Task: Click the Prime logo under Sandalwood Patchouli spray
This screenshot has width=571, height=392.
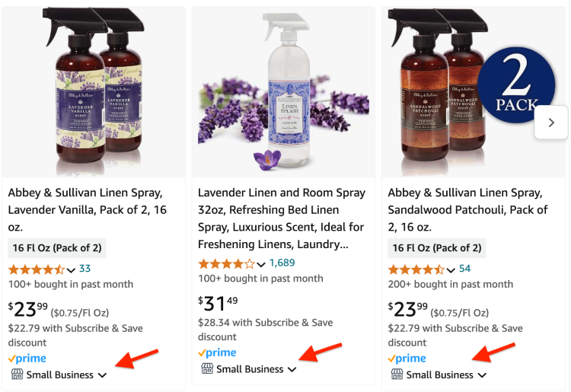Action: pyautogui.click(x=407, y=359)
